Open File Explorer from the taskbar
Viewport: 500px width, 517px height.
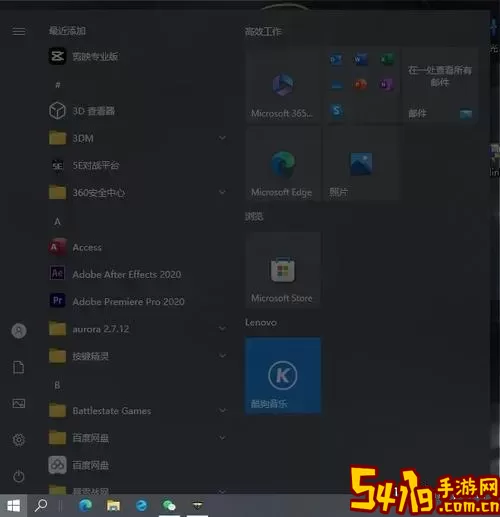(113, 506)
